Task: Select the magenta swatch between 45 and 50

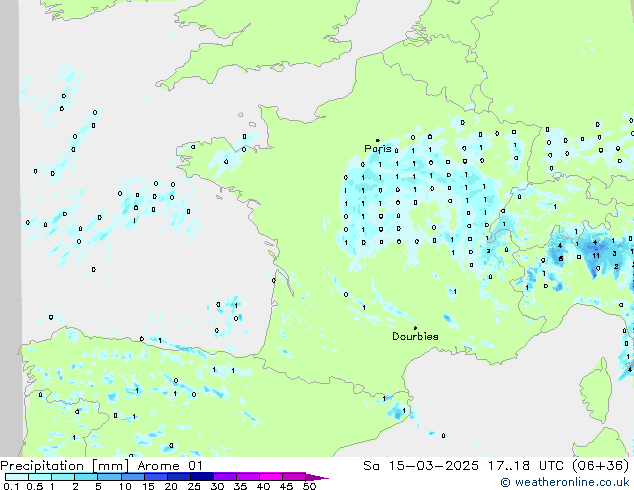Action: tap(294, 477)
